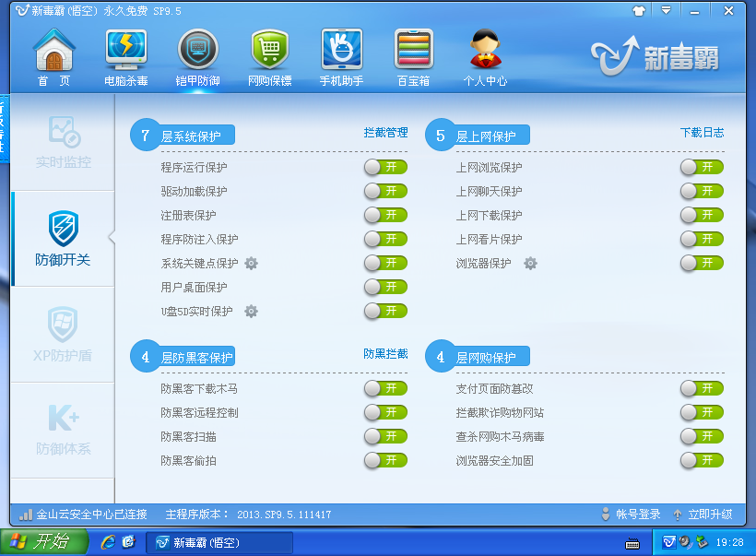Open settings gear next to 系统关键点保护
Screen dimensions: 756x556
pos(251,264)
